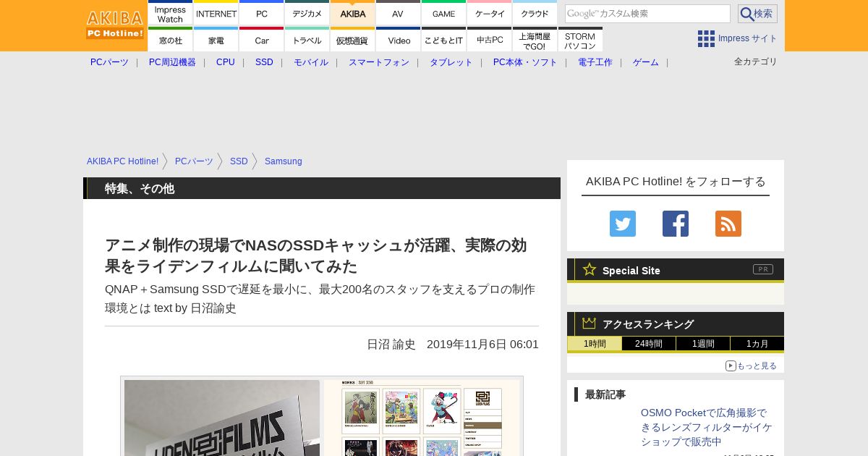Go to the PCパーツ category
Screen dimensions: 868x456
pyautogui.click(x=109, y=62)
